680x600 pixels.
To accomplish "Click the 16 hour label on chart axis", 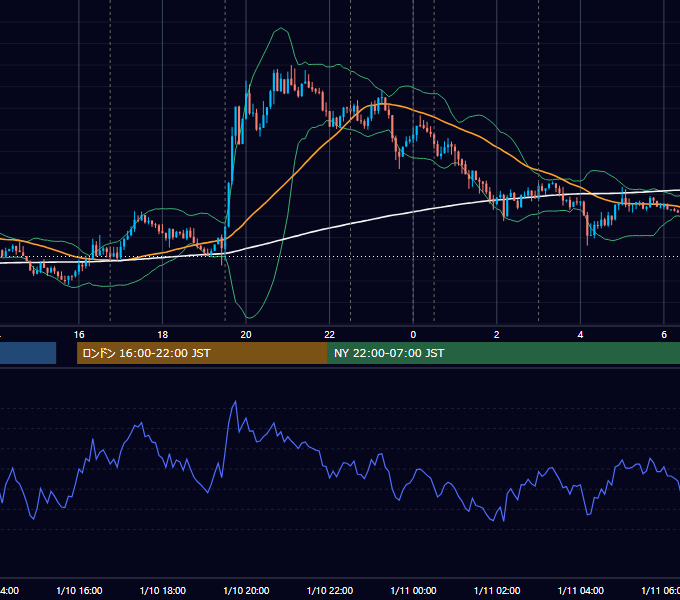I will click(x=79, y=335).
